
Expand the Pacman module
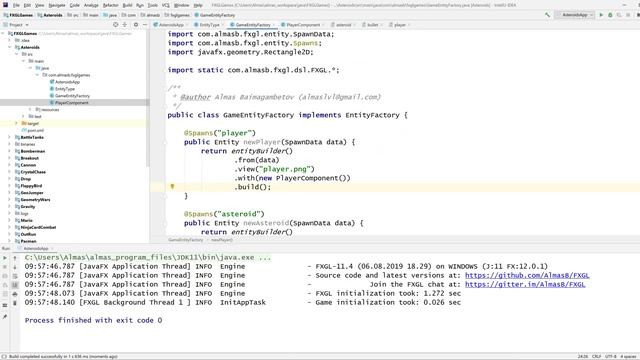pyautogui.click(x=10, y=241)
